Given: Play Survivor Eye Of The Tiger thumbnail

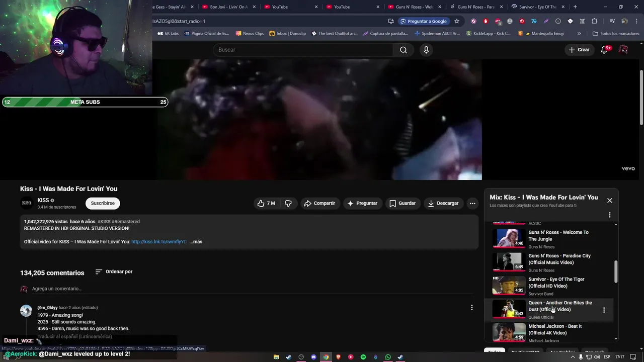Looking at the screenshot, I should 509,285.
